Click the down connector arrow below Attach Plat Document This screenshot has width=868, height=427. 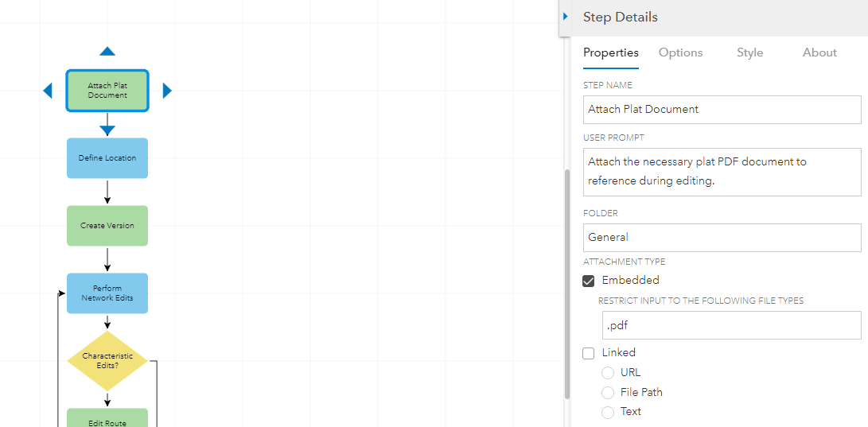tap(107, 130)
